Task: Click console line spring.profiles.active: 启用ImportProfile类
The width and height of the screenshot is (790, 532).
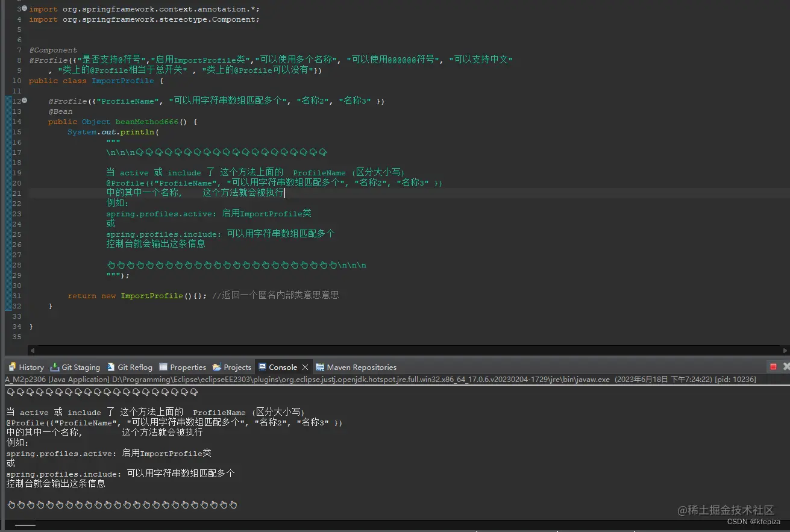Action: pyautogui.click(x=108, y=453)
